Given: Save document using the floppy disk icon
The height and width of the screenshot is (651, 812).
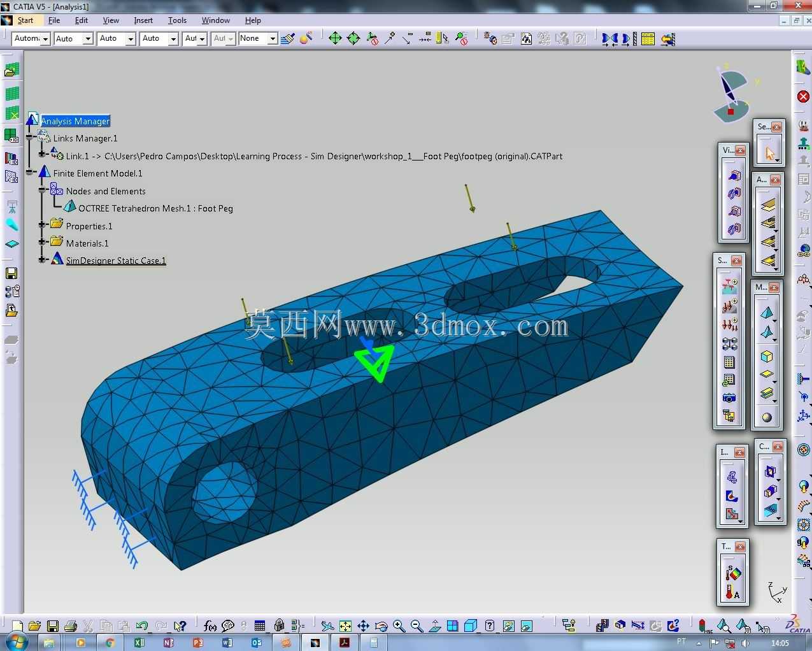Looking at the screenshot, I should [x=53, y=626].
